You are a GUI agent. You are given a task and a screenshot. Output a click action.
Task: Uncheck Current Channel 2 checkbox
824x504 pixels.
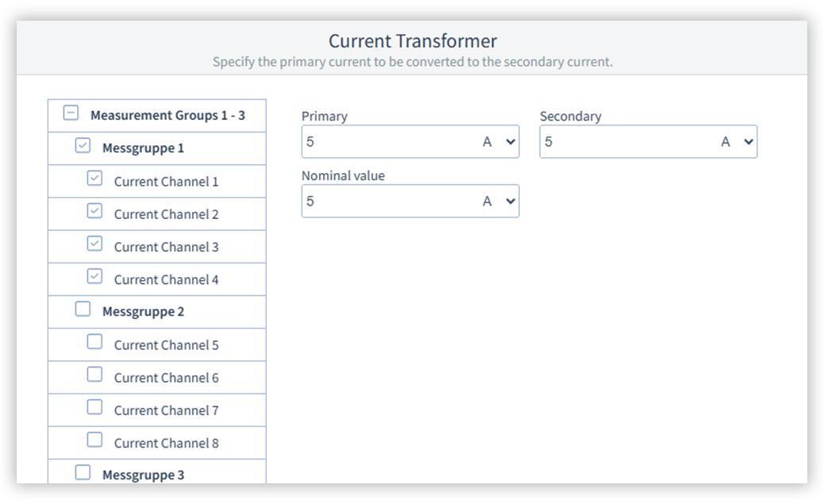click(x=94, y=211)
